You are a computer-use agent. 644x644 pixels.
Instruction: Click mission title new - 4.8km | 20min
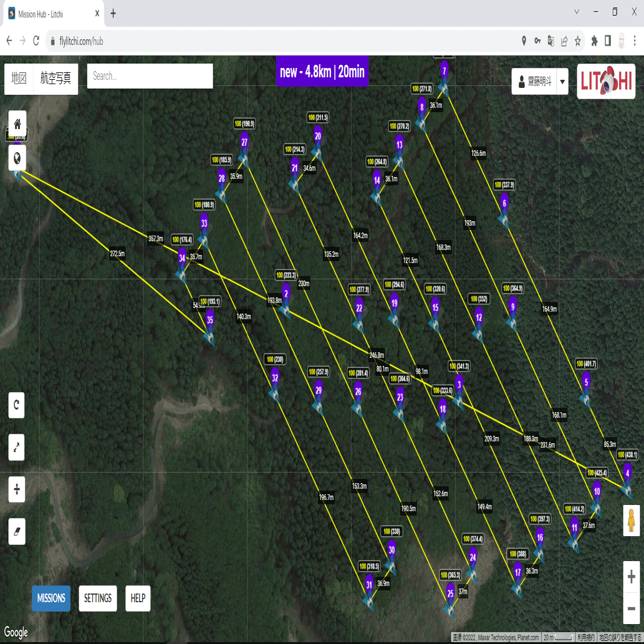tap(322, 72)
